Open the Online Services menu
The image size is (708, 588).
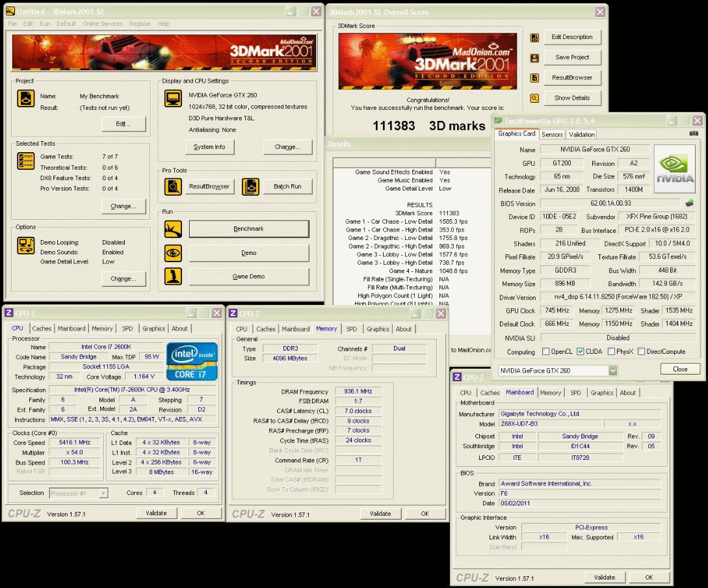[103, 24]
